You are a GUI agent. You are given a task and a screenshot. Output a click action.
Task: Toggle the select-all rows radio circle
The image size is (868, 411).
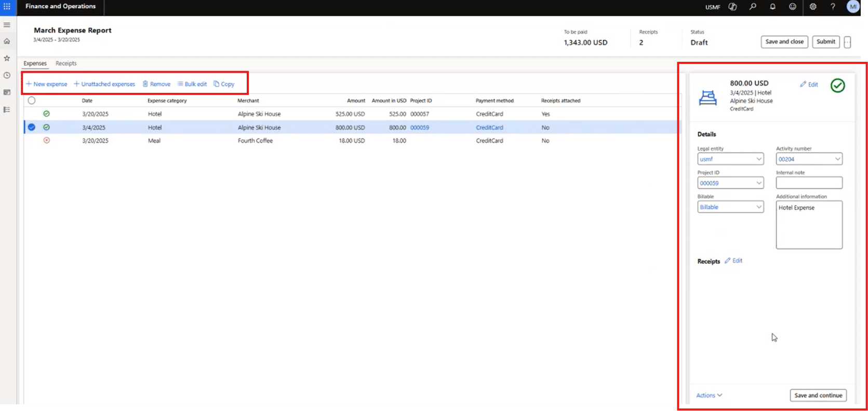click(x=32, y=101)
